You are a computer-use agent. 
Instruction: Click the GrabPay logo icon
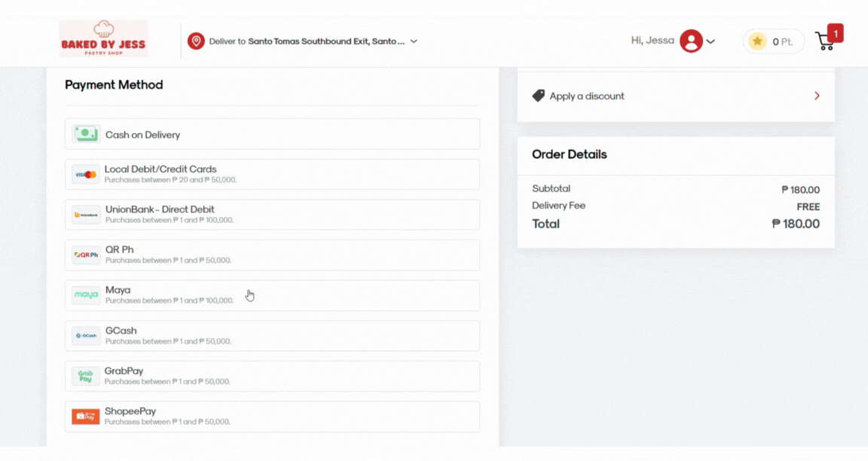click(x=86, y=376)
